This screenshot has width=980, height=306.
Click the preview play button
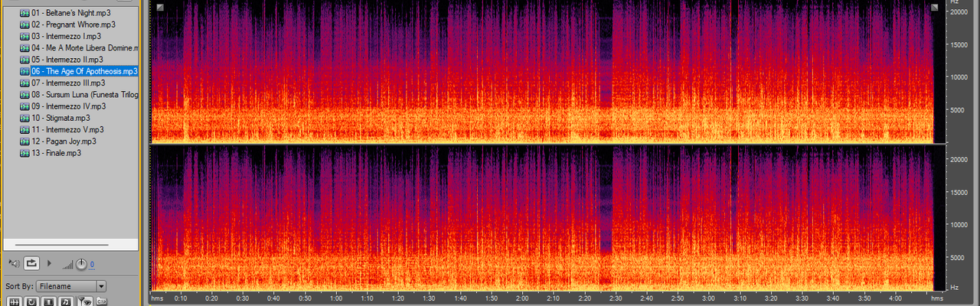point(49,263)
